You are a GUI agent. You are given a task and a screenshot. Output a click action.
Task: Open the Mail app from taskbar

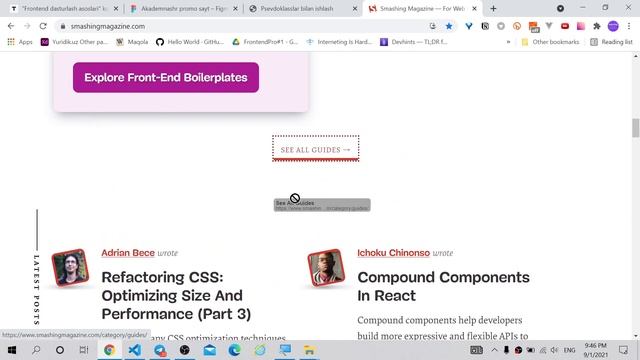coord(210,350)
